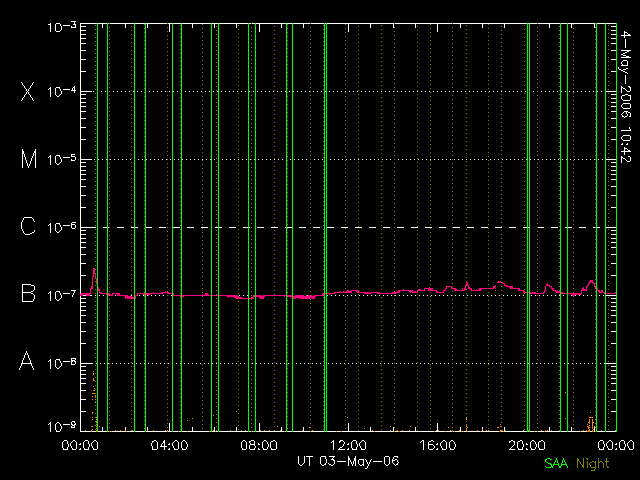Click the 10^-8 y-axis tick label
640x480 pixels.
[x=62, y=363]
